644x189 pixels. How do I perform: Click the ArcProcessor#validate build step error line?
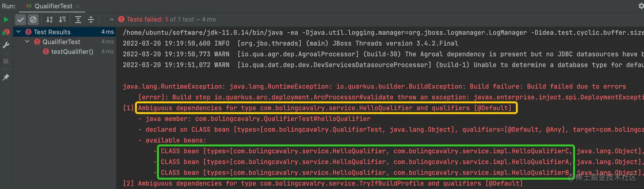(x=391, y=97)
